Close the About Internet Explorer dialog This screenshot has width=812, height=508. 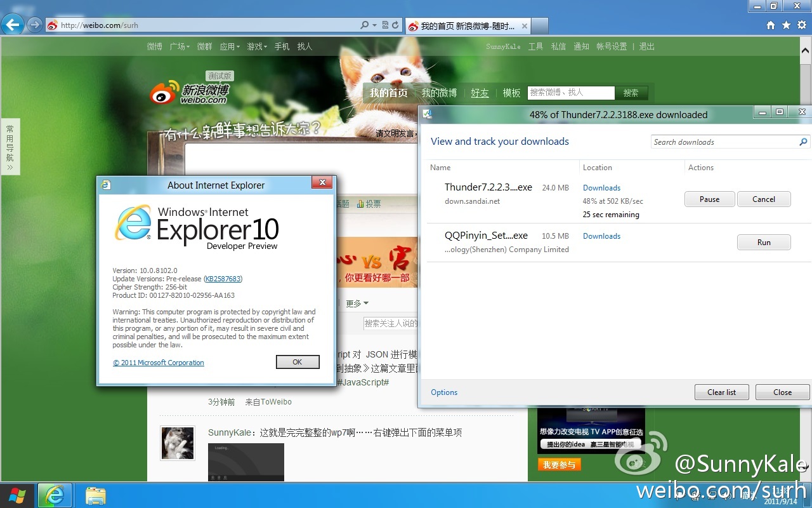pyautogui.click(x=322, y=182)
